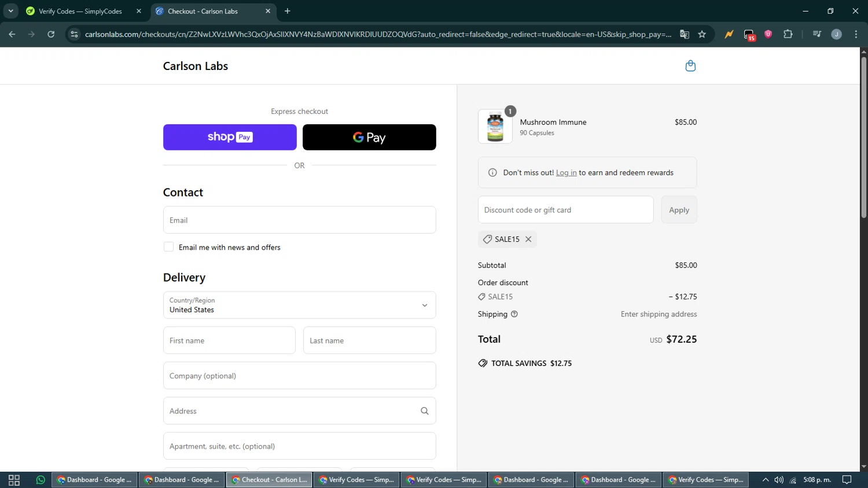Open the Chrome profile avatar
Screen dimensions: 868x488
tap(836, 34)
